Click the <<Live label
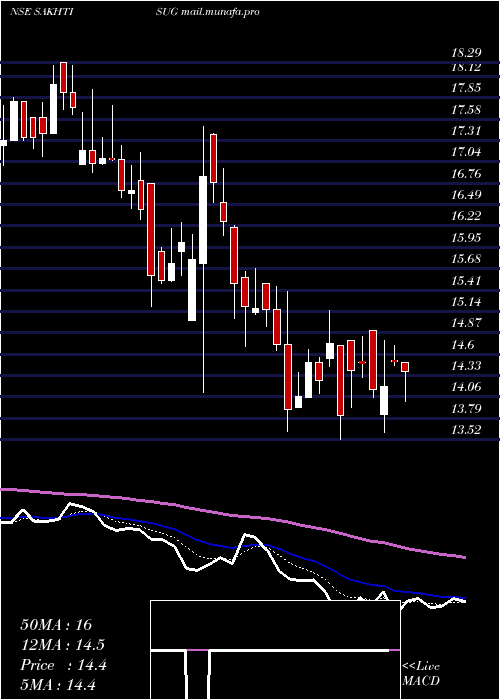The width and height of the screenshot is (500, 700). click(x=421, y=667)
